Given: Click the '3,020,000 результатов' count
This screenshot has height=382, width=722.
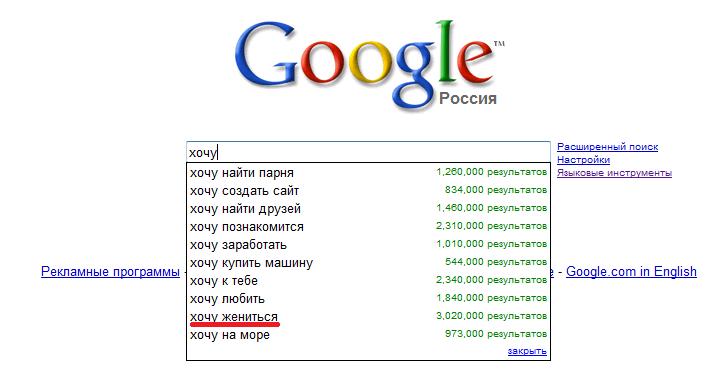Looking at the screenshot, I should 491,316.
